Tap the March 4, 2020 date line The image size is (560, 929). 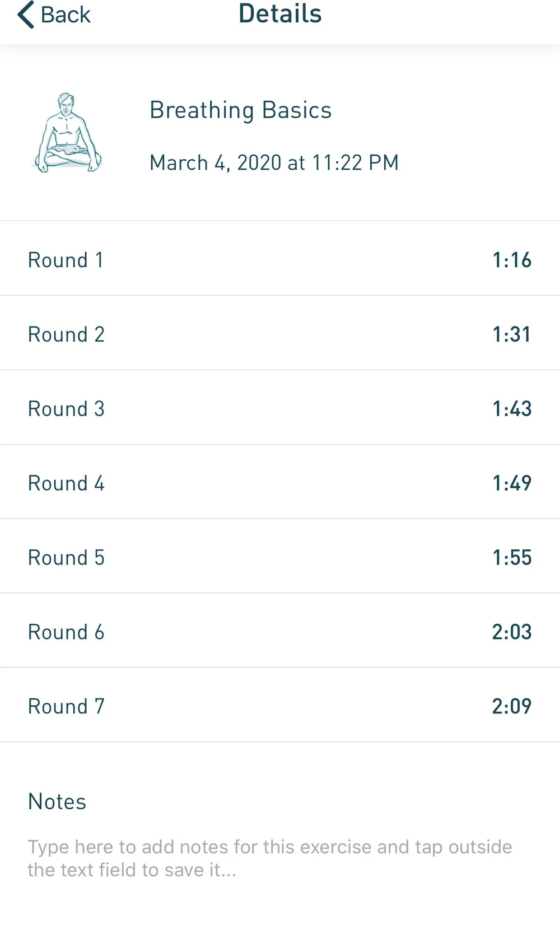(274, 163)
